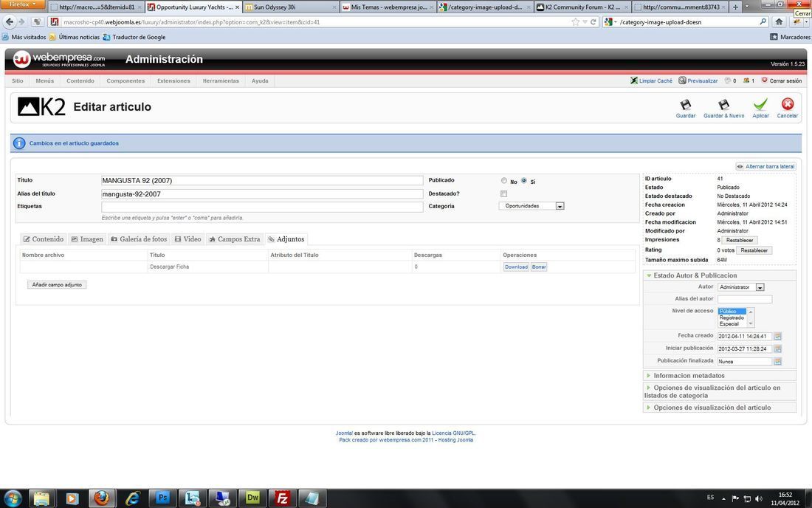Click the browser home icon
Screen dimensions: 812x508
779,21
